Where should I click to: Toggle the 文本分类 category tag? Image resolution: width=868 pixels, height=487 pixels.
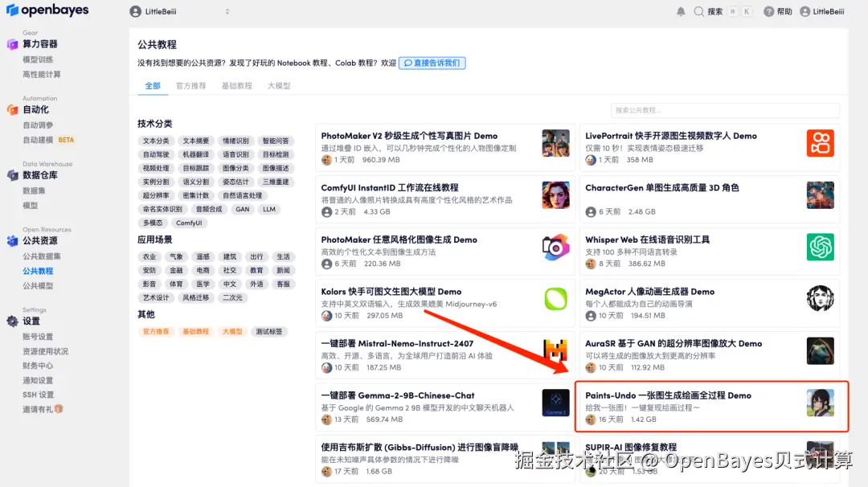tap(156, 141)
